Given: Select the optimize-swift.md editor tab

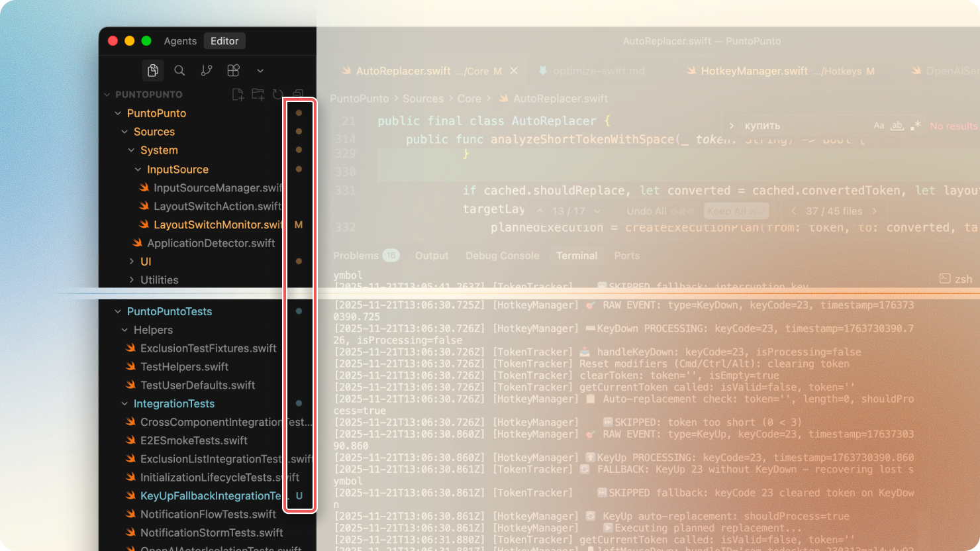Looking at the screenshot, I should click(x=599, y=71).
